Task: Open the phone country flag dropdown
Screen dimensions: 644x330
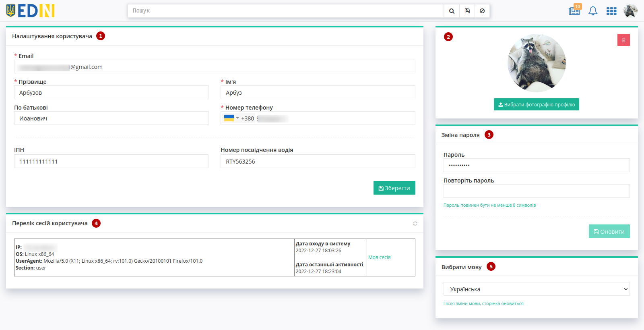Action: (231, 118)
